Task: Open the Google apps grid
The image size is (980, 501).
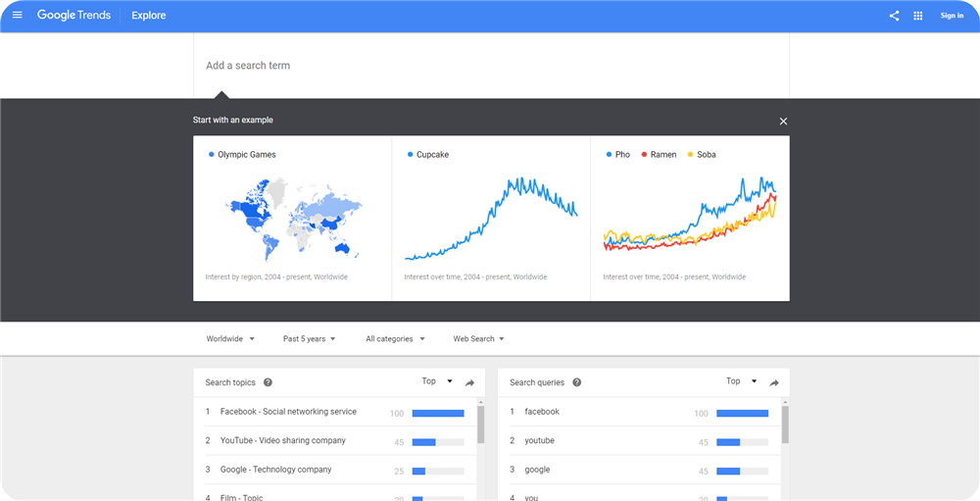Action: pos(917,16)
